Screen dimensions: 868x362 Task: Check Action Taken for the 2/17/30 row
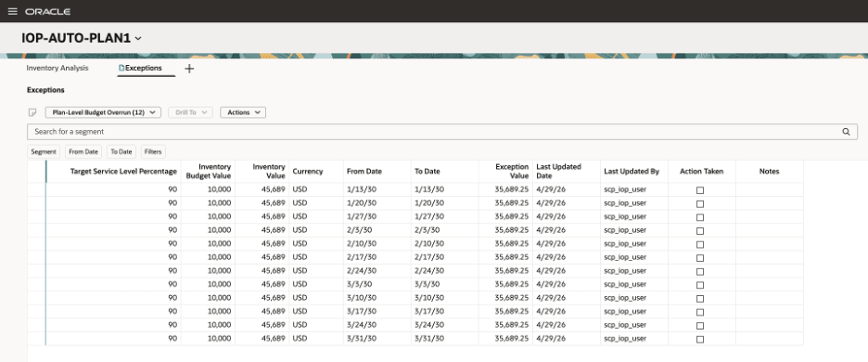[700, 258]
